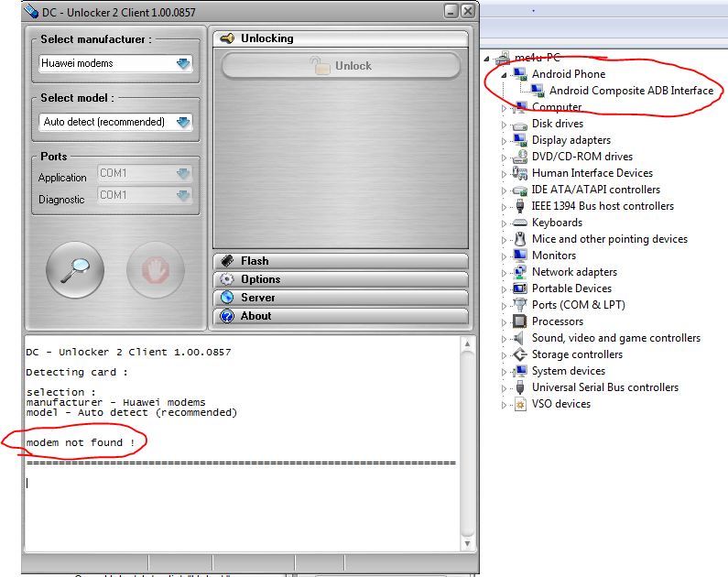Expand the VSO devices node

point(505,405)
